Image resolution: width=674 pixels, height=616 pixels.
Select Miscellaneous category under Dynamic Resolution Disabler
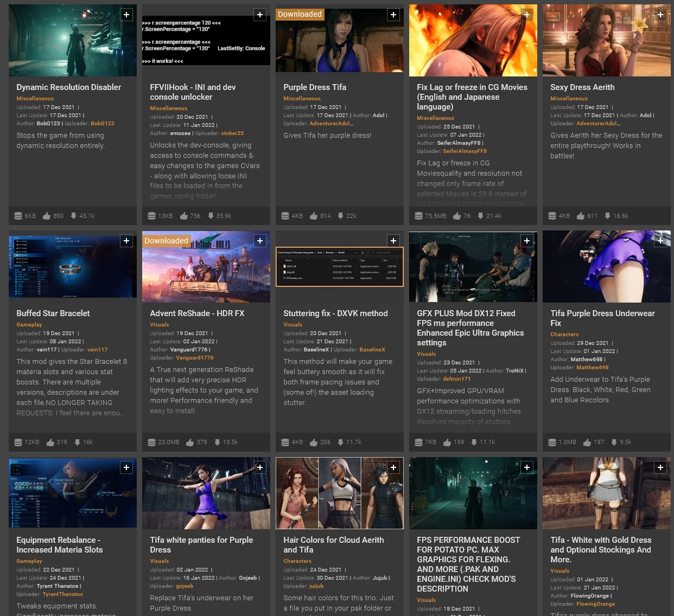point(35,99)
